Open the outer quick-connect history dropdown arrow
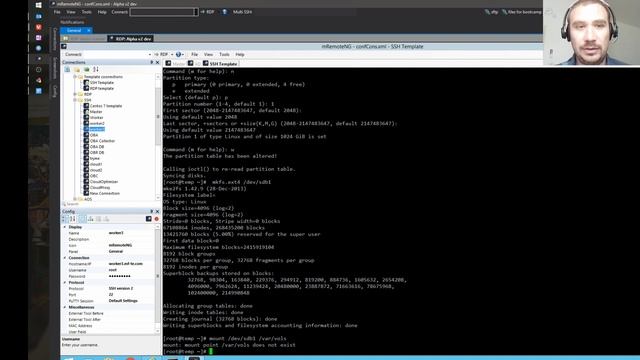This screenshot has width=640, height=360. click(x=196, y=12)
